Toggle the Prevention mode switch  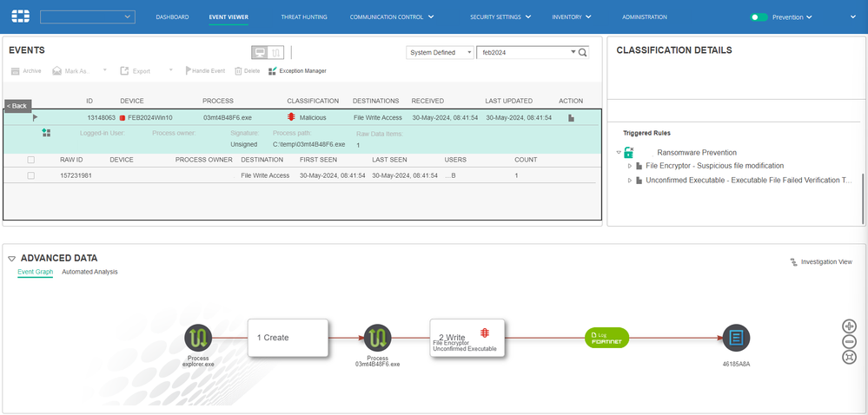759,17
